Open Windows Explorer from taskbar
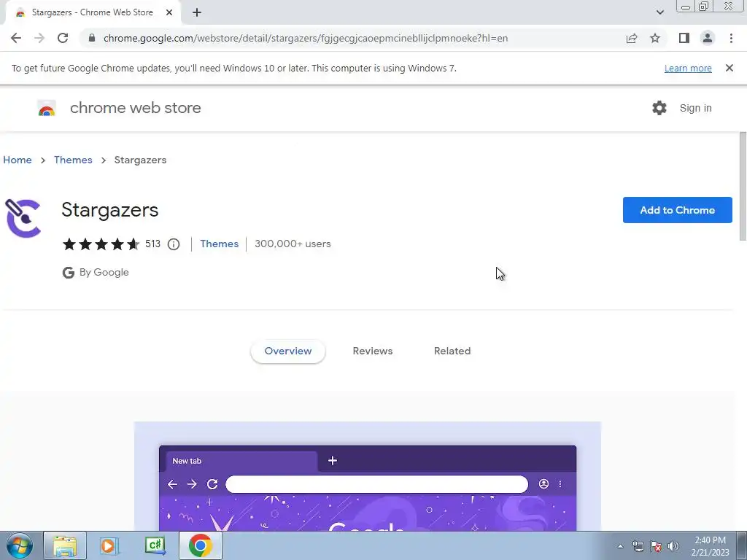747x560 pixels. point(65,545)
